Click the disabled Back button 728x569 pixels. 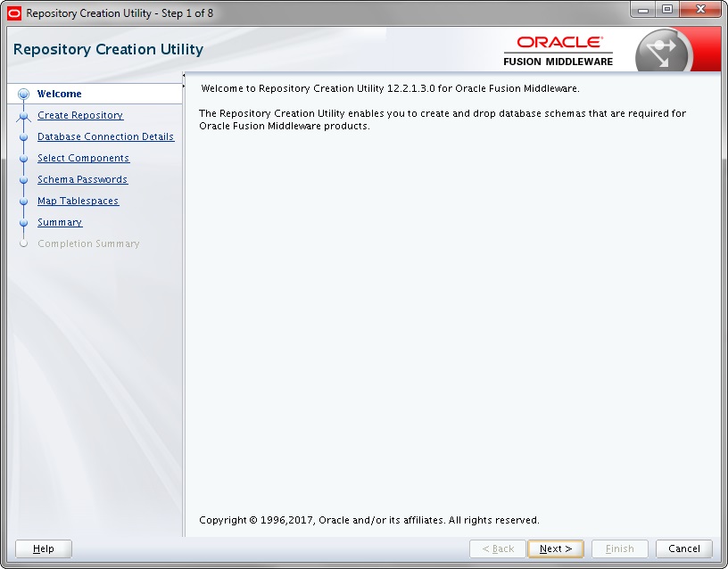tap(498, 548)
